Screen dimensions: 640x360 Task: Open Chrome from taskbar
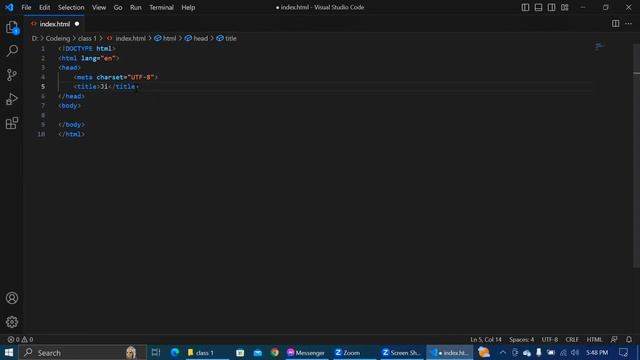(275, 353)
